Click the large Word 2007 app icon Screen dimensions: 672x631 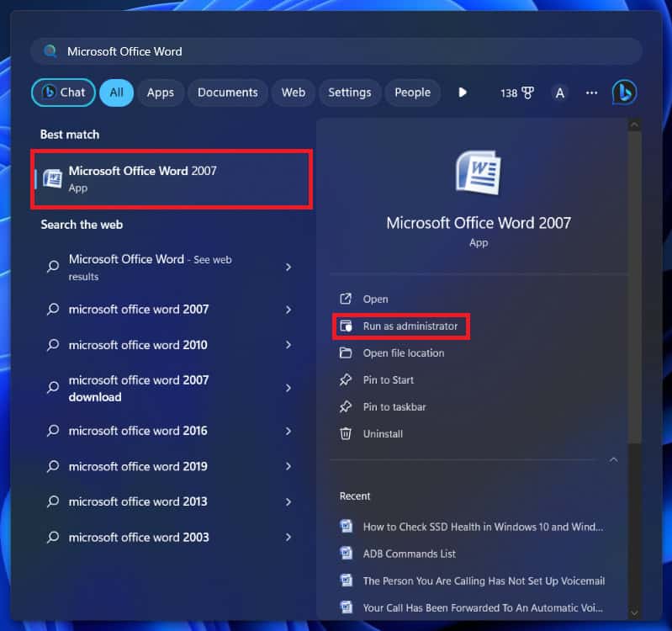click(x=479, y=172)
